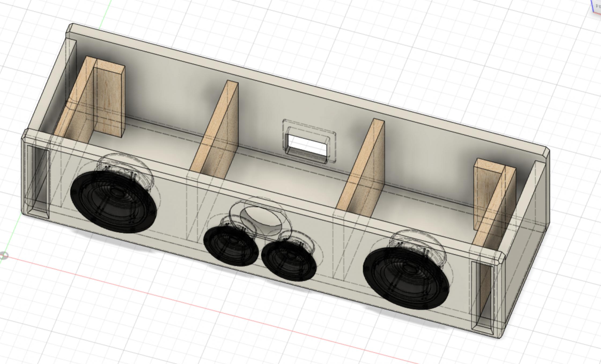This screenshot has height=364, width=601.
Task: Select the large left woofer speaker
Action: click(113, 202)
